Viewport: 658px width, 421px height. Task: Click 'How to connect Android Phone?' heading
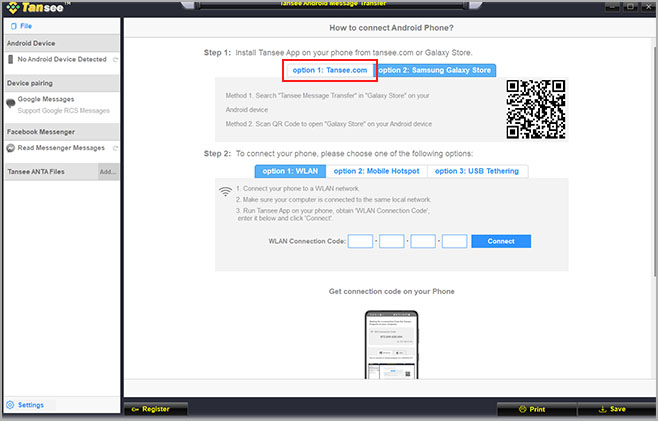[x=391, y=28]
